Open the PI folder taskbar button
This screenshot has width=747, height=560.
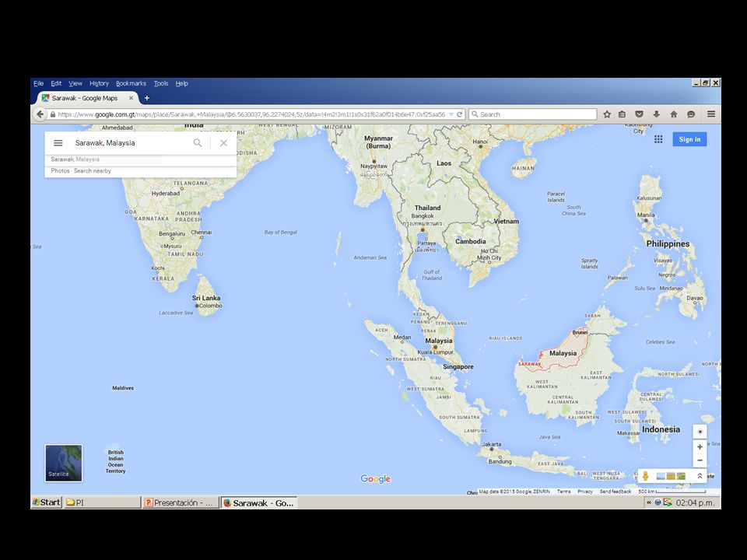tap(103, 502)
